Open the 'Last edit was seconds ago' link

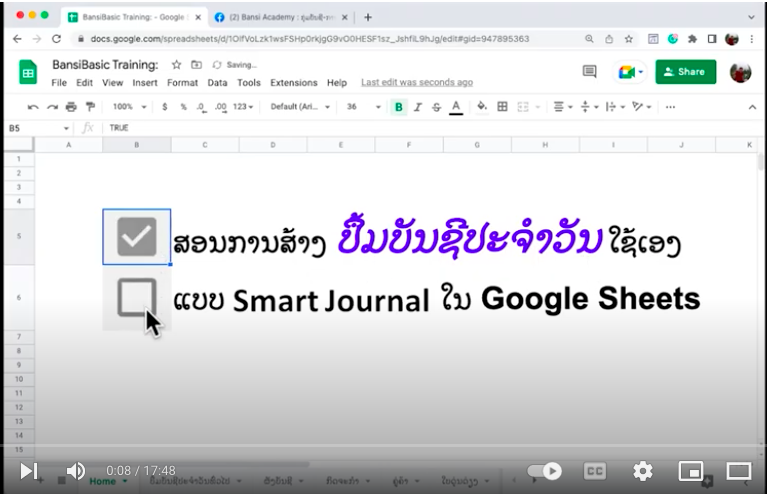[x=417, y=82]
